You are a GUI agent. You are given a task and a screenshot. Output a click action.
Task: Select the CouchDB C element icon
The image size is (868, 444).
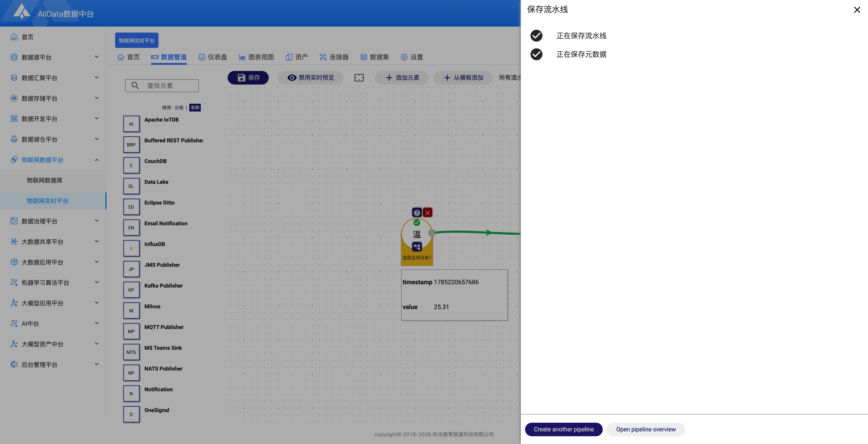click(x=131, y=166)
